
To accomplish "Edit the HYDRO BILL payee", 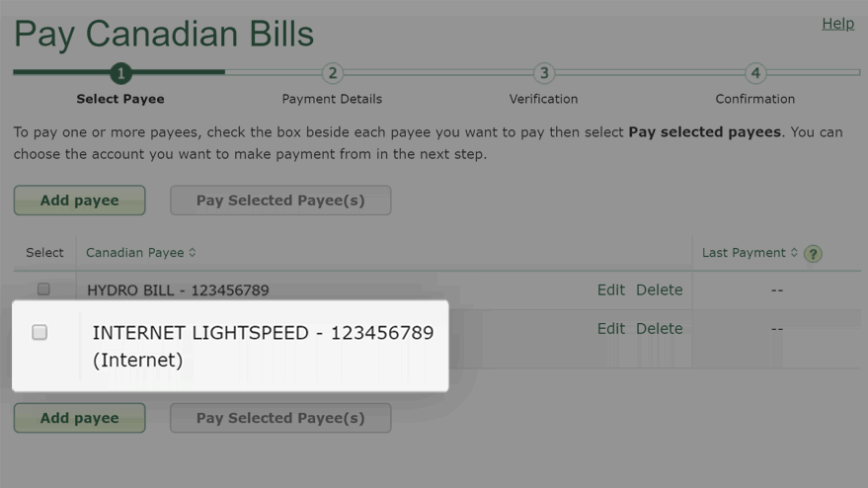I will point(610,289).
